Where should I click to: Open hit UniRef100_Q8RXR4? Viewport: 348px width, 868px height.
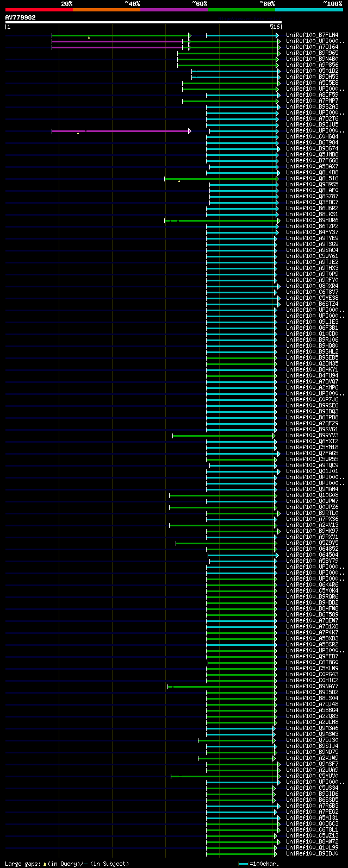coord(312,286)
